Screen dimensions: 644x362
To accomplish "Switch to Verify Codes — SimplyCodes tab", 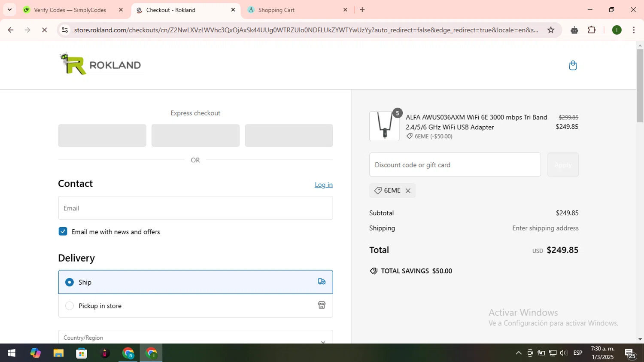I will click(x=70, y=10).
